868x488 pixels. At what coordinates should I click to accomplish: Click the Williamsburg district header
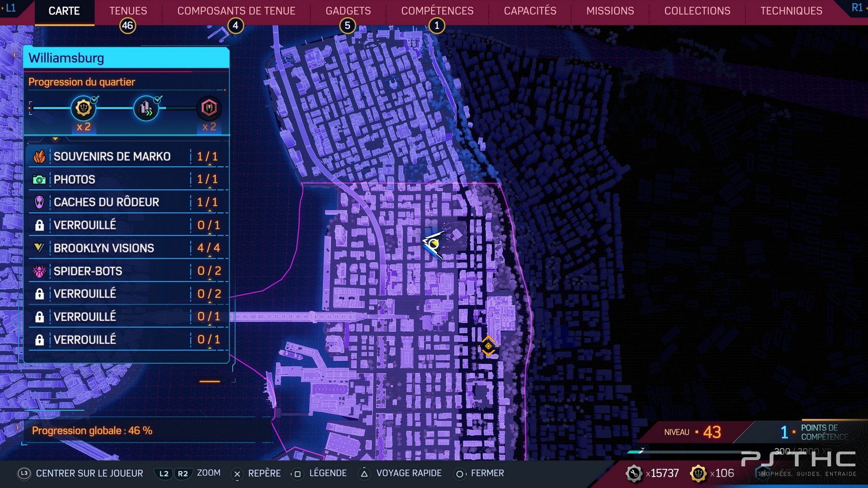pos(126,58)
